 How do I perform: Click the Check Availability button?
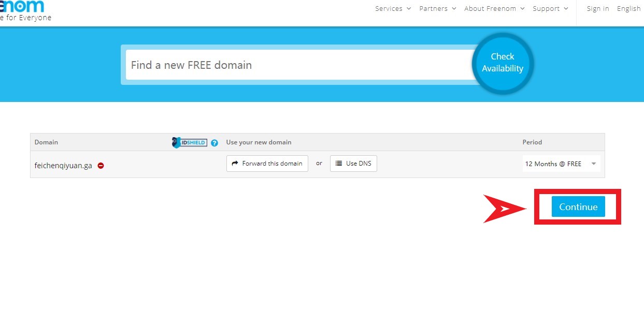tap(503, 63)
